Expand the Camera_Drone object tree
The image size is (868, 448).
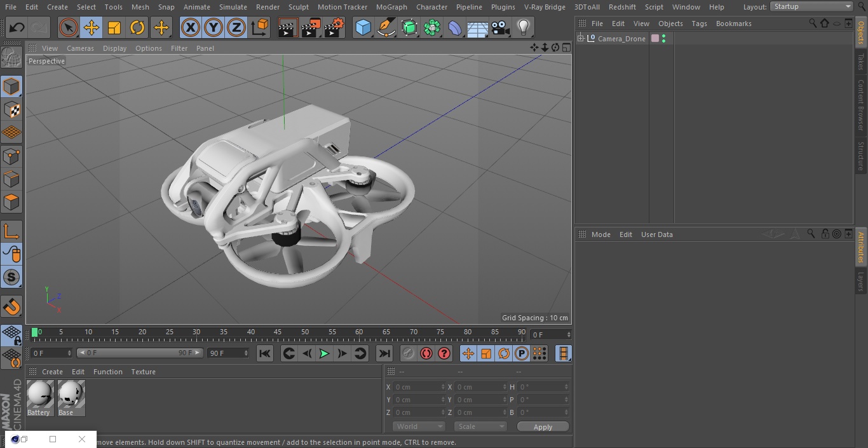tap(580, 39)
